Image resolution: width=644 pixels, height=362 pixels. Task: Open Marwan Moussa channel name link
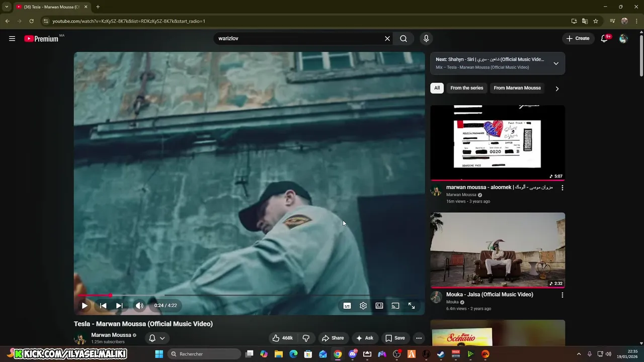111,335
